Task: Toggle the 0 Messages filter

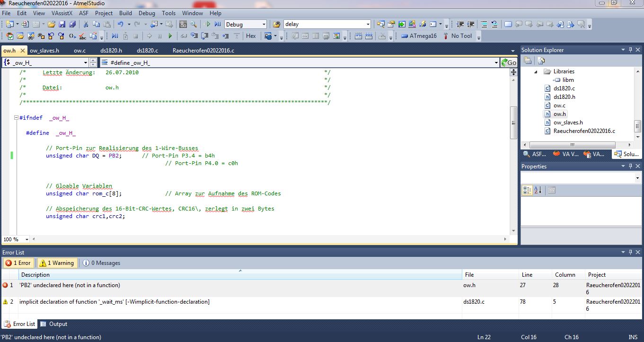Action: (x=101, y=263)
